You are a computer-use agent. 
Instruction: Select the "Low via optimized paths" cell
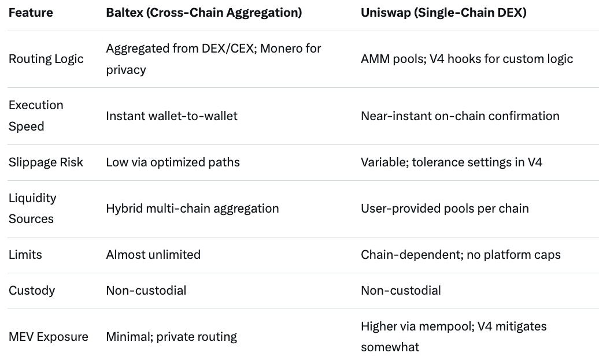[x=173, y=162]
